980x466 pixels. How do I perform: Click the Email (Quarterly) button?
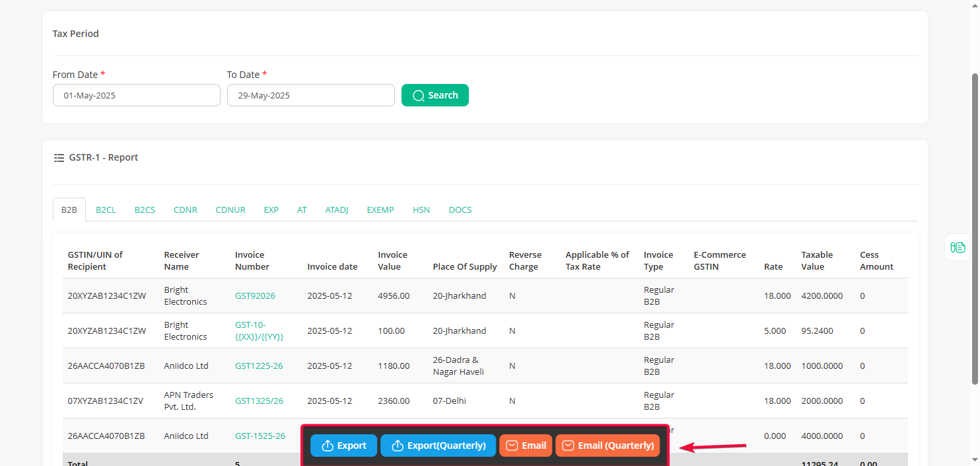tap(608, 446)
